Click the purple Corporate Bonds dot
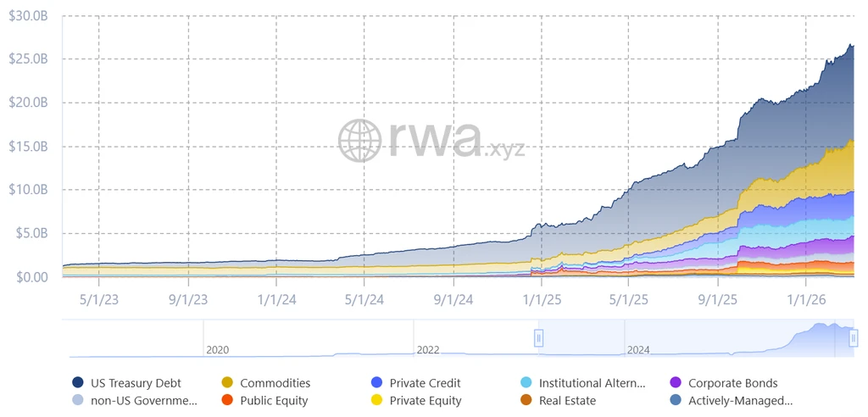 pos(676,382)
